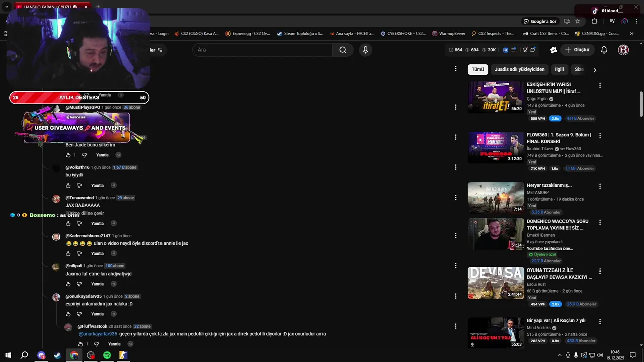This screenshot has height=362, width=644.
Task: Open the @onurkayarlar935 mention link
Action: point(98,334)
